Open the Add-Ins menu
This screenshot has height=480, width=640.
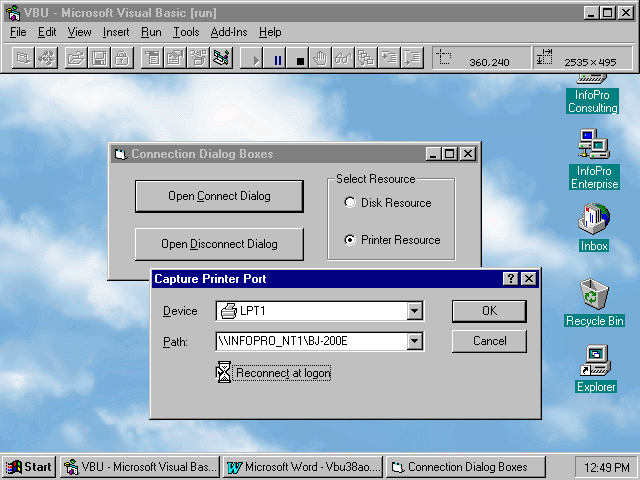(228, 32)
